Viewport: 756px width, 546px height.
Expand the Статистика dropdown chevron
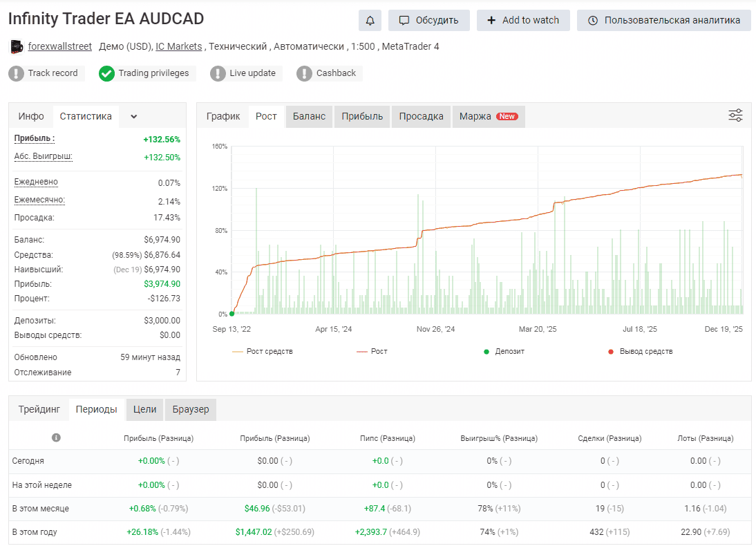click(x=133, y=116)
